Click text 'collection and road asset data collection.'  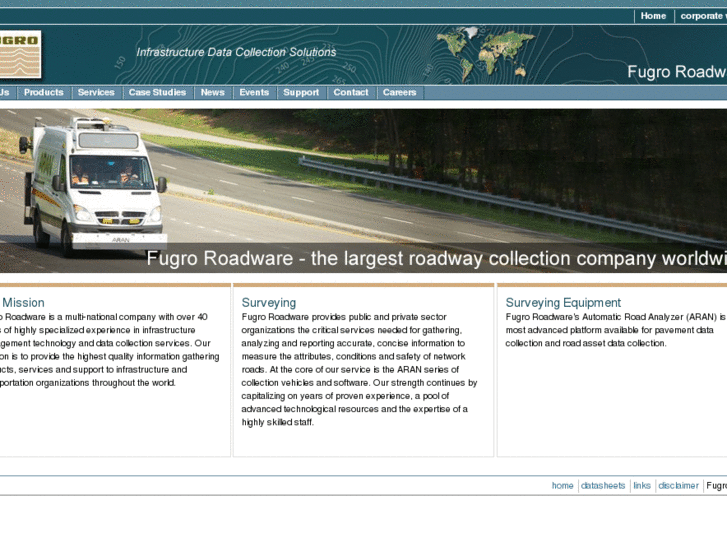586,343
